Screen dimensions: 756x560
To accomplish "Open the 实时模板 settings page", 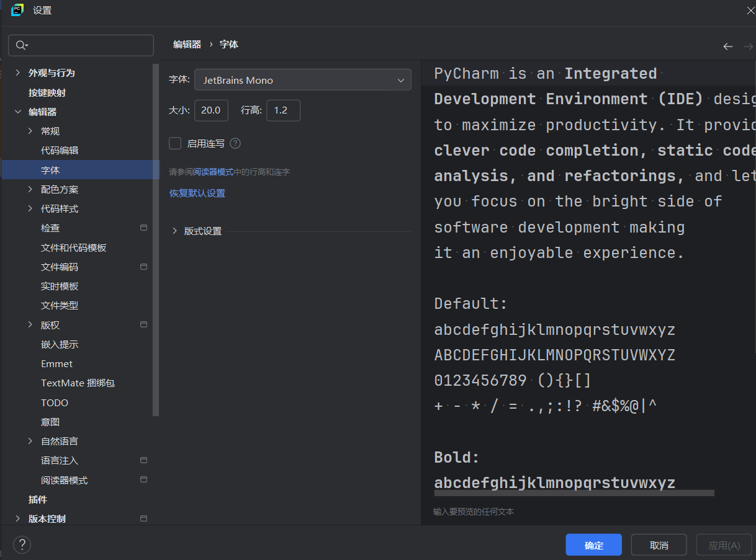I will tap(60, 286).
